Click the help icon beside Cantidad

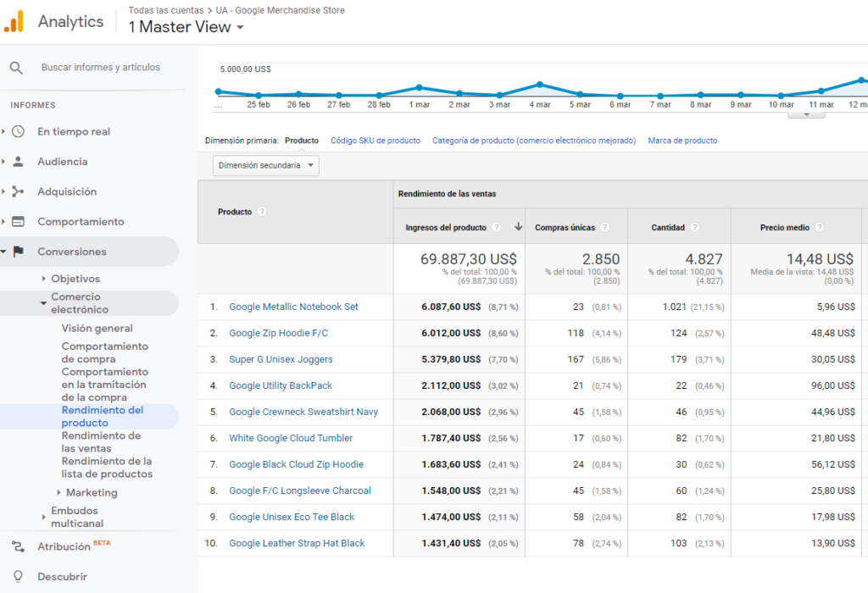[695, 227]
